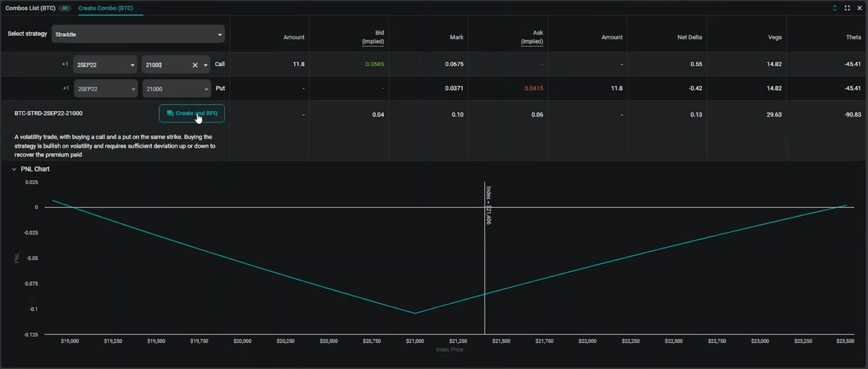Switch to the Combos List (BTC) tab
This screenshot has width=868, height=369.
(x=38, y=8)
